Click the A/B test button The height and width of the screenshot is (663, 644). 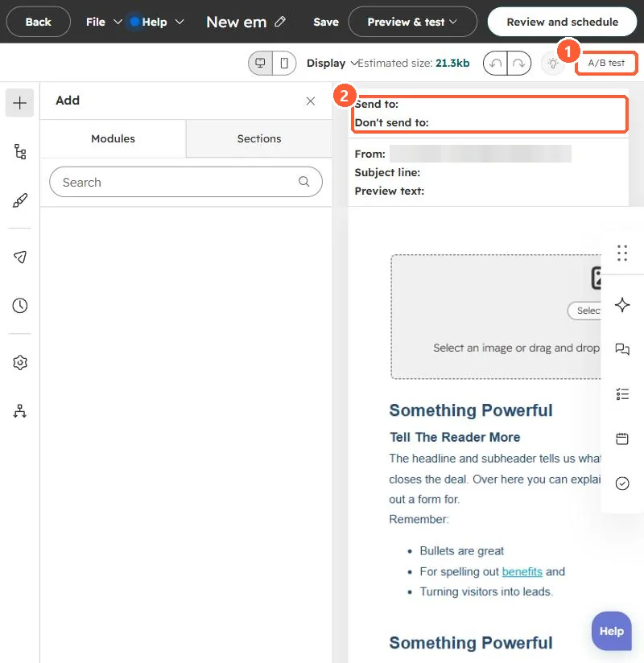606,63
